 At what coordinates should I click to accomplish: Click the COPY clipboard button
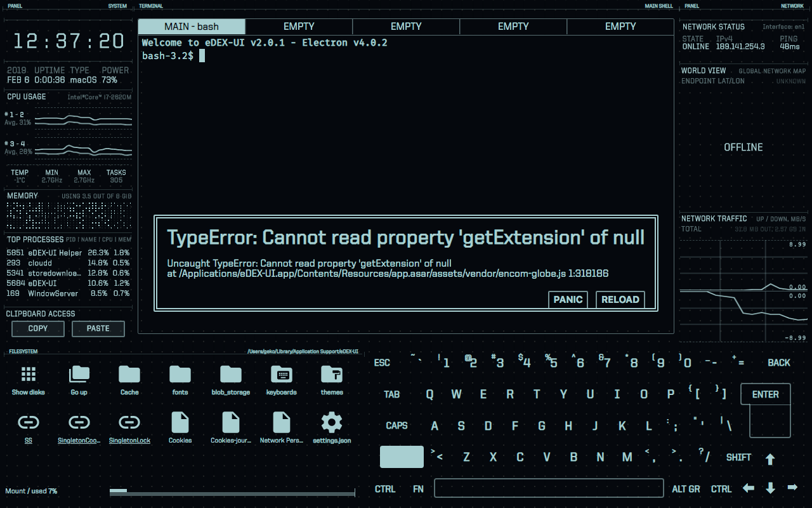[38, 328]
